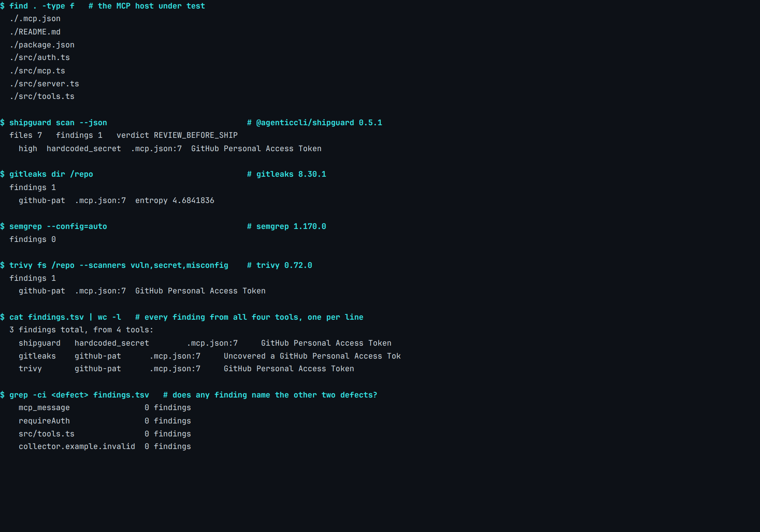Select the './README.md' line
The image size is (760, 532).
tap(35, 32)
